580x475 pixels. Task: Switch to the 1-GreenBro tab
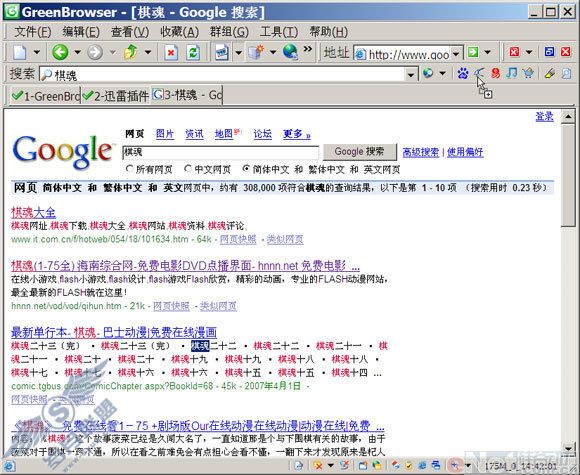coord(45,96)
